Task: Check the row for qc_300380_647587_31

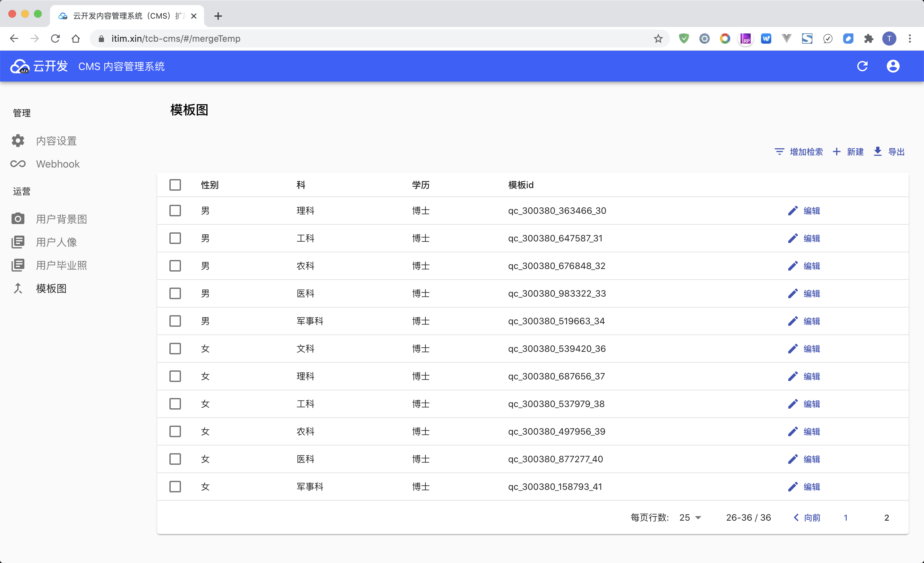Action: [x=175, y=238]
